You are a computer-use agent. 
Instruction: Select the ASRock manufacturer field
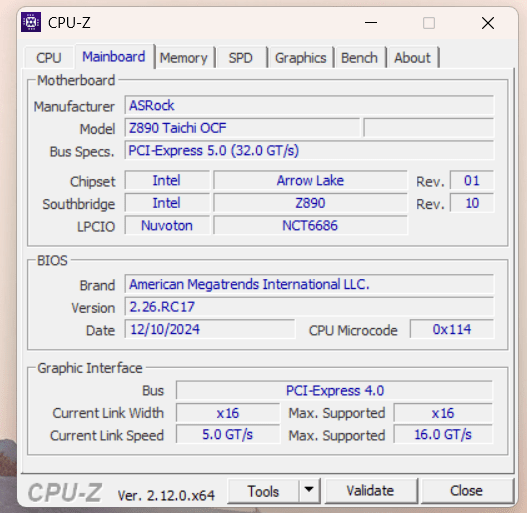tap(309, 105)
